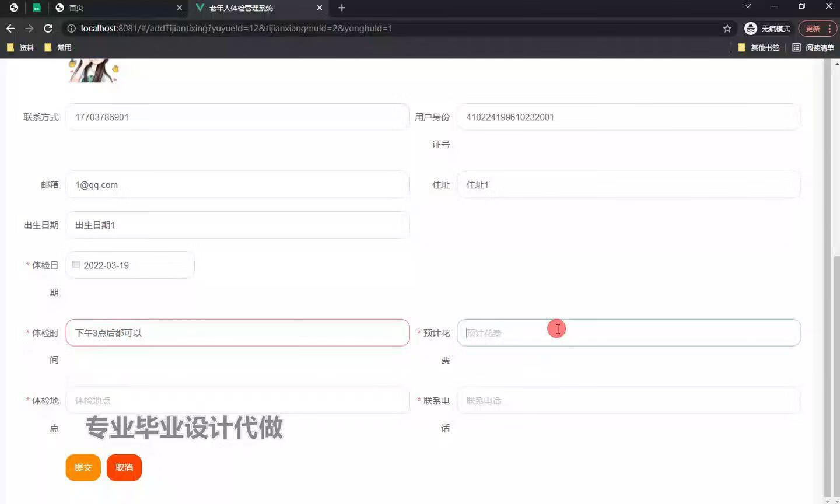Screen dimensions: 840x504
Task: Open the 资料 bookmarks folder
Action: pyautogui.click(x=20, y=48)
